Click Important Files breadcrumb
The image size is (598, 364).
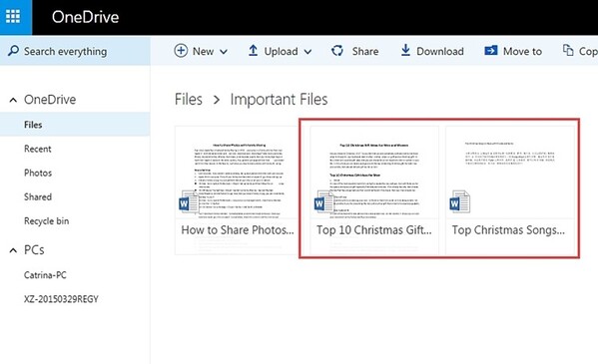[279, 100]
